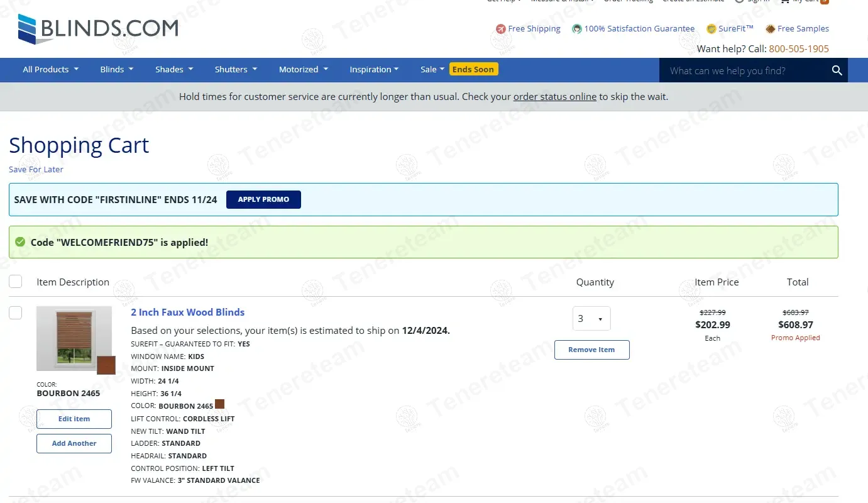
Task: Click the yellow Ends Soon badge
Action: 473,69
